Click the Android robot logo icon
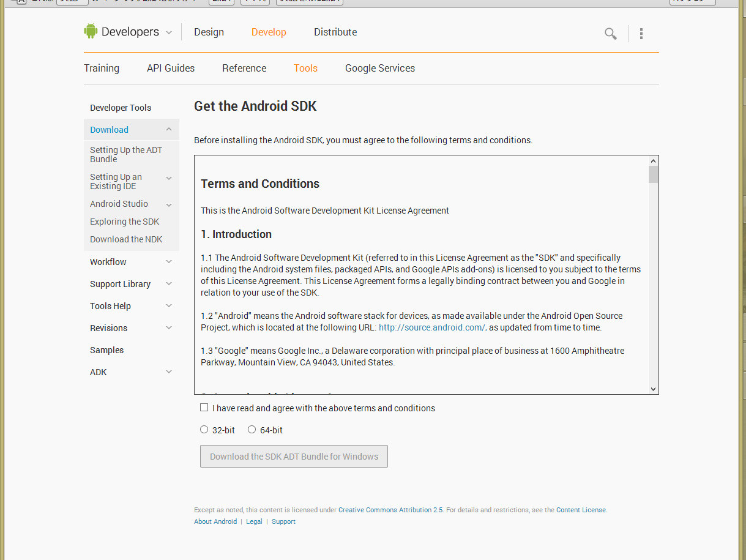 click(x=91, y=31)
